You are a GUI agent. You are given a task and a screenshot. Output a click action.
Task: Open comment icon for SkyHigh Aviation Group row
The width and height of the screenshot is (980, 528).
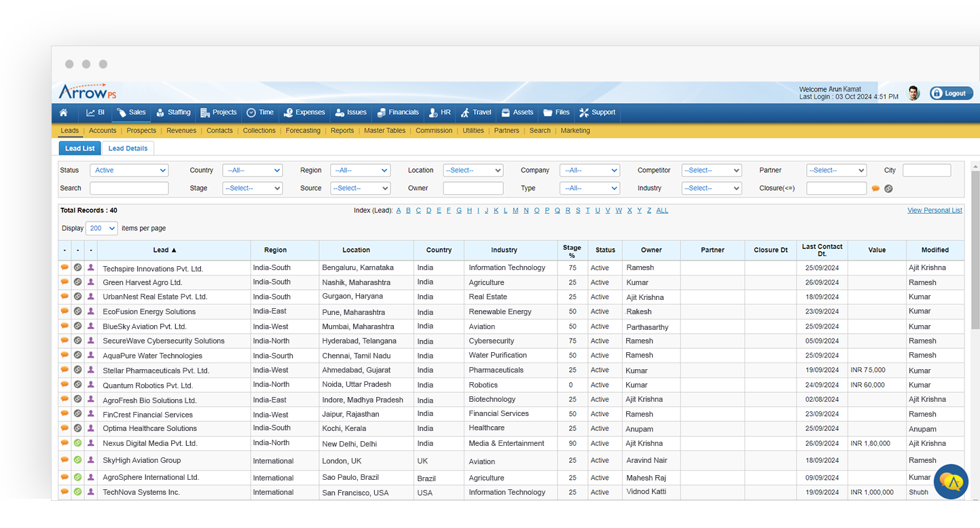tap(65, 459)
